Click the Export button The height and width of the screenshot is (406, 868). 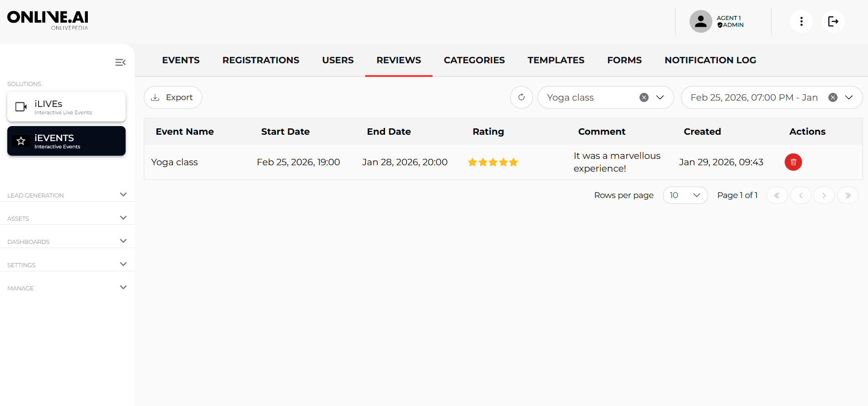(x=173, y=97)
